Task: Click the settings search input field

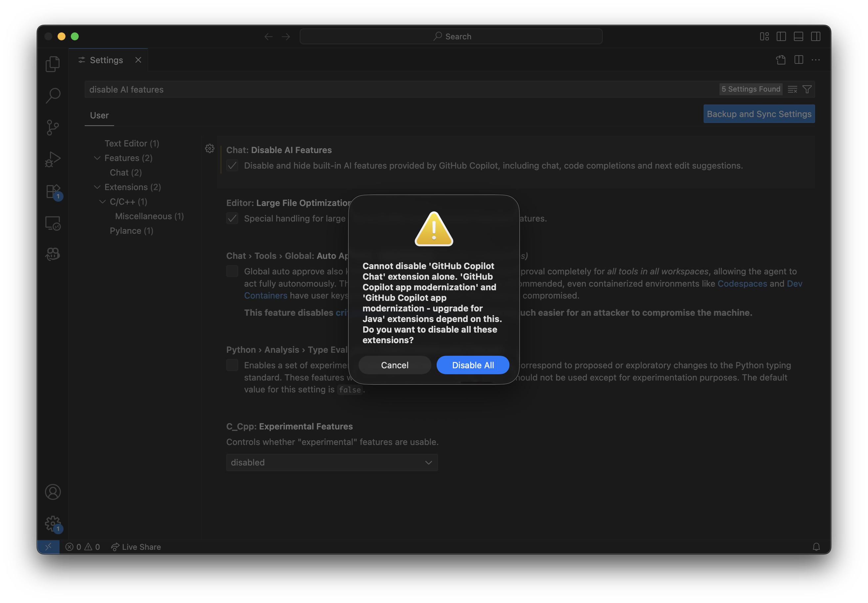Action: (x=378, y=90)
